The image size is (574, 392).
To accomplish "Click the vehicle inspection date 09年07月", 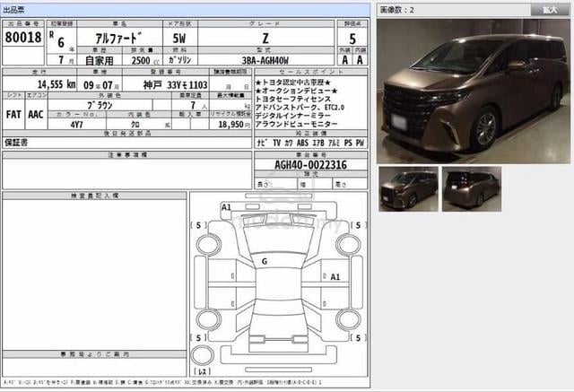I will click(x=101, y=85).
